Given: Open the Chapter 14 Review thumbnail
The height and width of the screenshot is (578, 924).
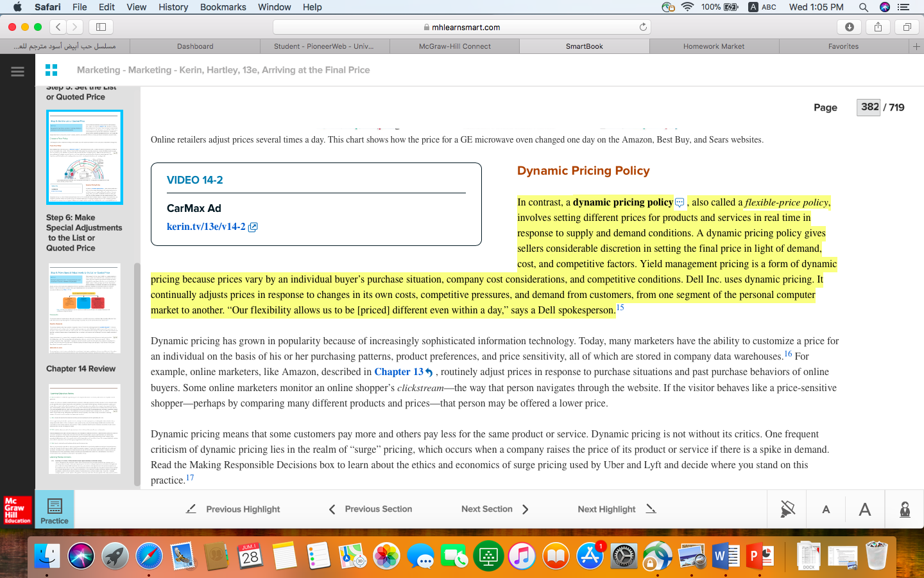Looking at the screenshot, I should tap(85, 429).
